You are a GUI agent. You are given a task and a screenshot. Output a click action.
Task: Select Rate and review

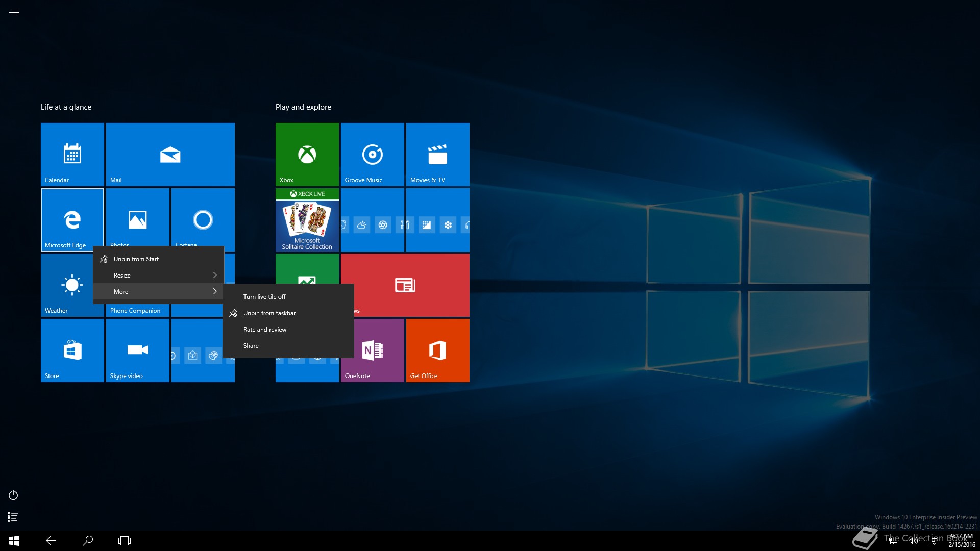tap(288, 330)
